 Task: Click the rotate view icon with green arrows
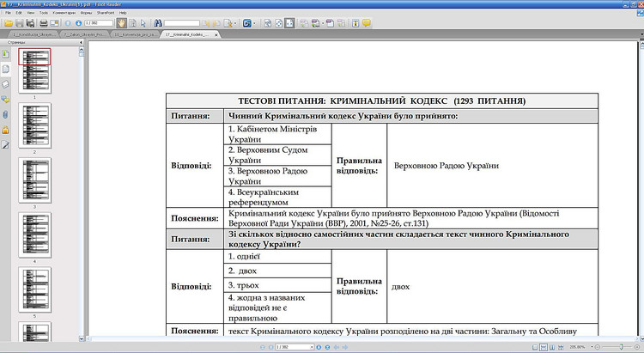314,23
